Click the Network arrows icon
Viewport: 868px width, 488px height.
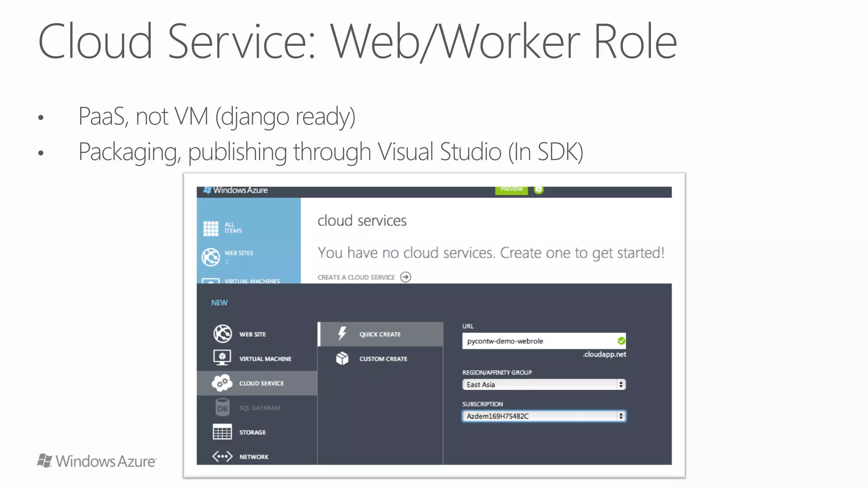click(x=222, y=457)
